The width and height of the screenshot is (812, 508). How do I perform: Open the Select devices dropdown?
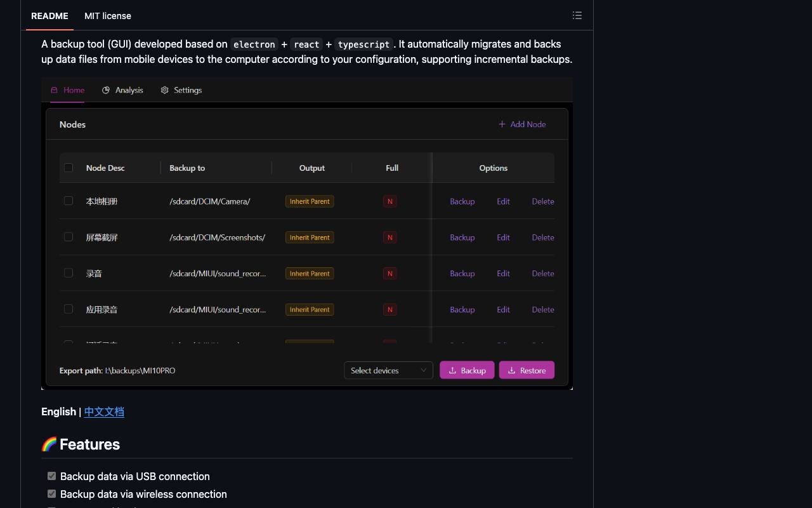click(x=388, y=370)
